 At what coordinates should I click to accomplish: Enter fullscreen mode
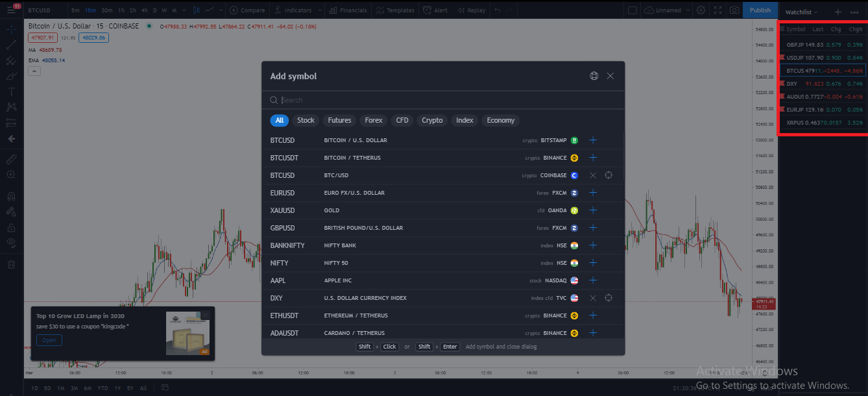coord(717,10)
